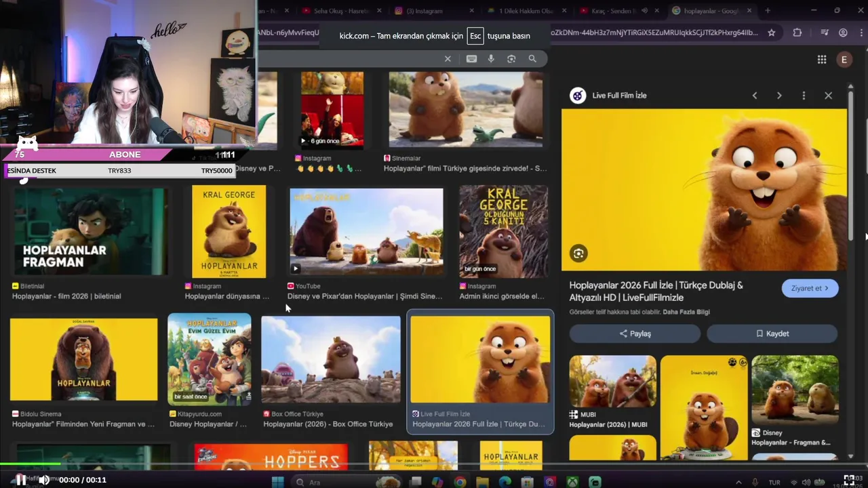Viewport: 868px width, 488px height.
Task: Show hidden system tray icons
Action: 739,482
